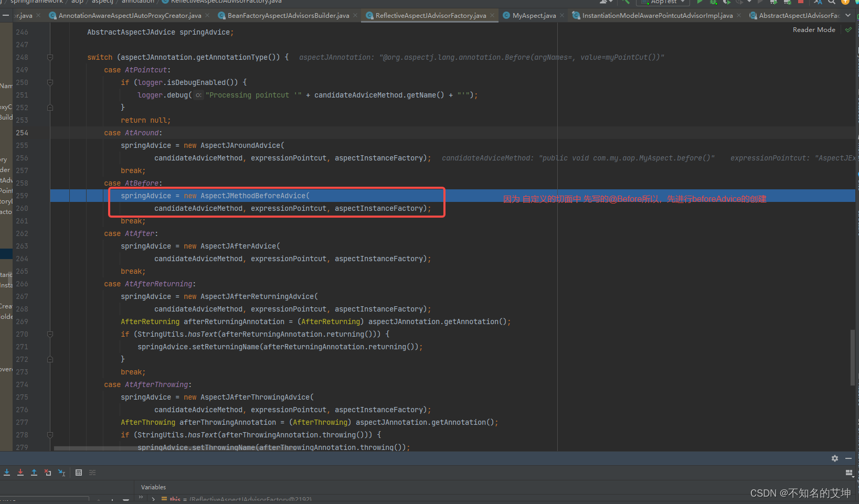Click the Run to Cursor icon
Image resolution: width=859 pixels, height=504 pixels.
pos(61,473)
